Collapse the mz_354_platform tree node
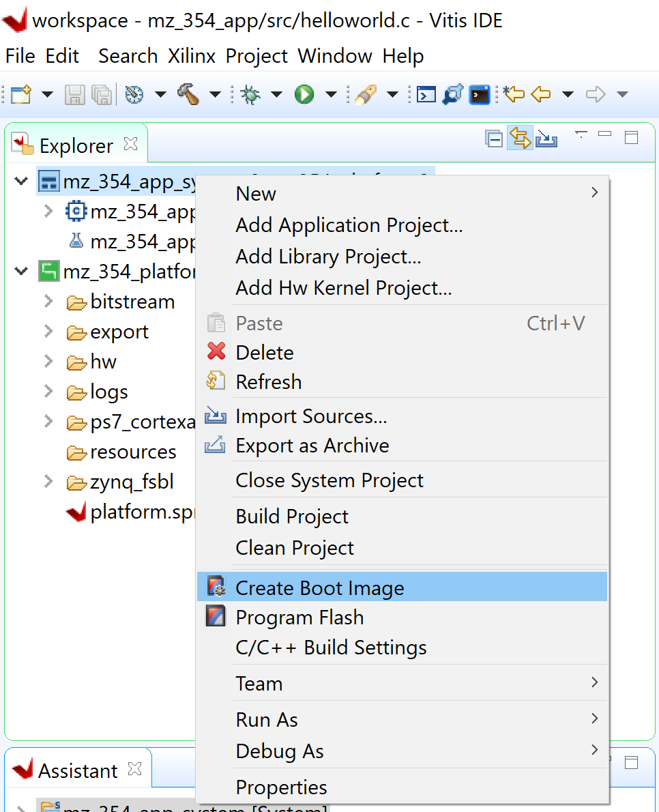659x812 pixels. point(20,272)
